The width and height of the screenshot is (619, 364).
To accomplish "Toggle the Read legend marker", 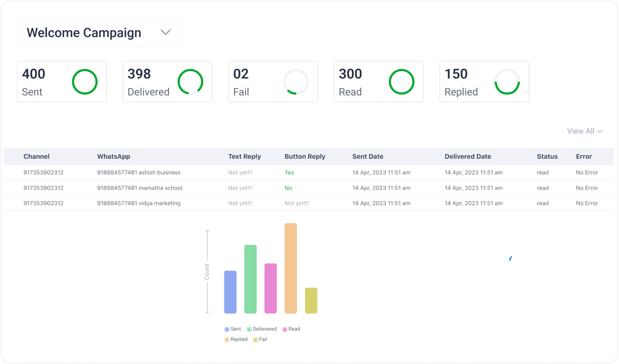I will 285,329.
